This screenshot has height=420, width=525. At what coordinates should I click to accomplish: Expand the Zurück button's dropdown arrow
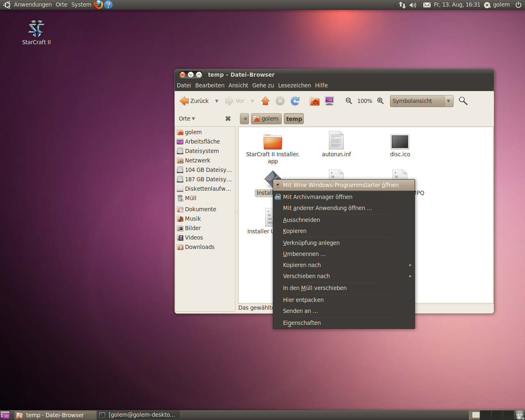tap(217, 101)
